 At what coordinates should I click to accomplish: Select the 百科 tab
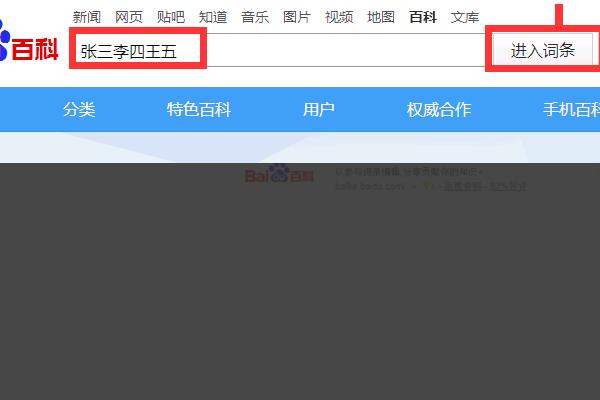pos(423,17)
